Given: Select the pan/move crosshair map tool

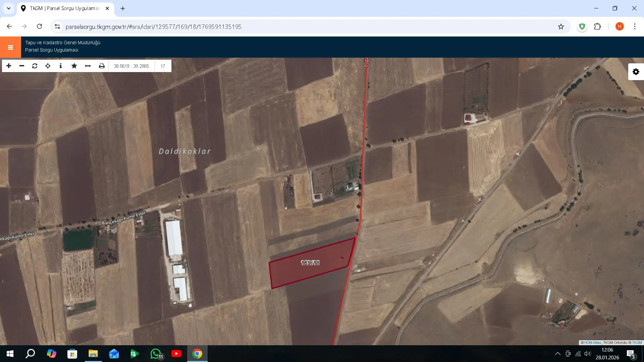Looking at the screenshot, I should click(48, 66).
